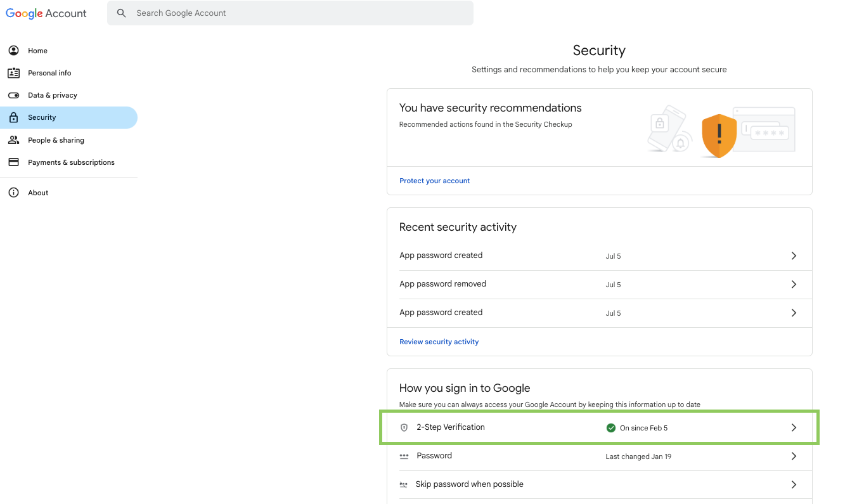864x504 pixels.
Task: Click the Security page title
Action: click(x=599, y=51)
